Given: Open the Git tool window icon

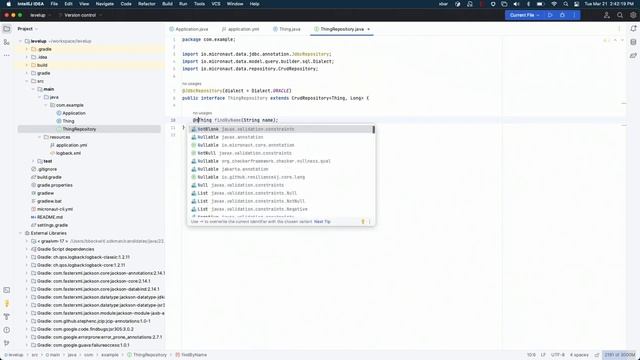Looking at the screenshot, I should [7, 343].
